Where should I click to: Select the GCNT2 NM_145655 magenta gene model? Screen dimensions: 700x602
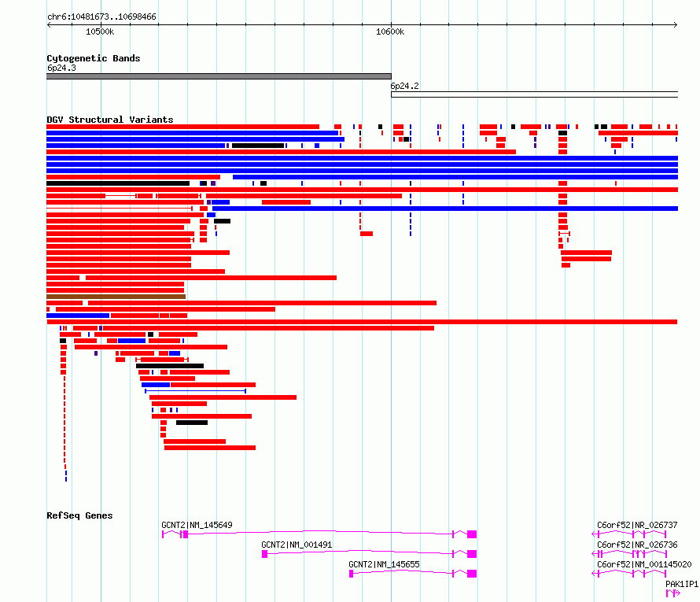click(413, 574)
